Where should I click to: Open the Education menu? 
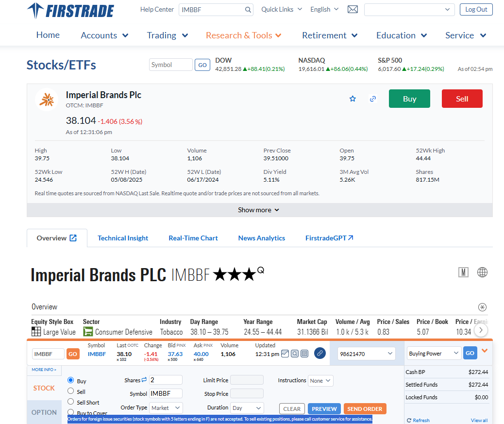[x=402, y=35]
